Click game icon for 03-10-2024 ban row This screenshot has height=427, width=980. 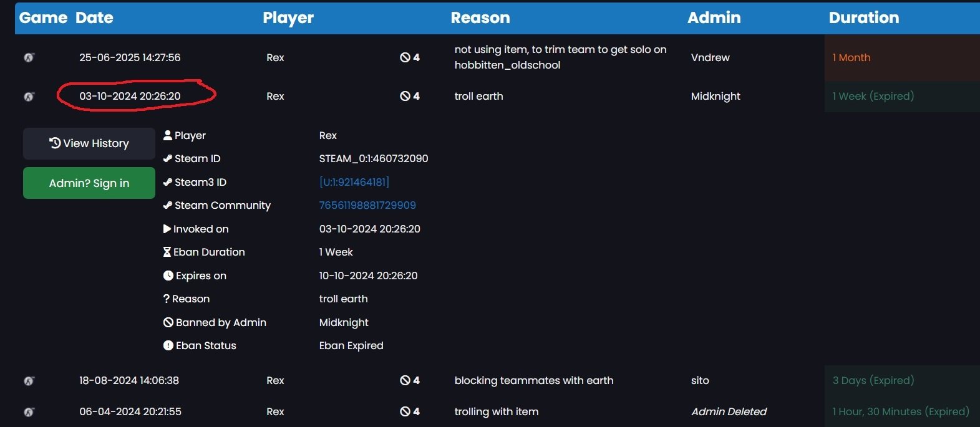tap(29, 97)
